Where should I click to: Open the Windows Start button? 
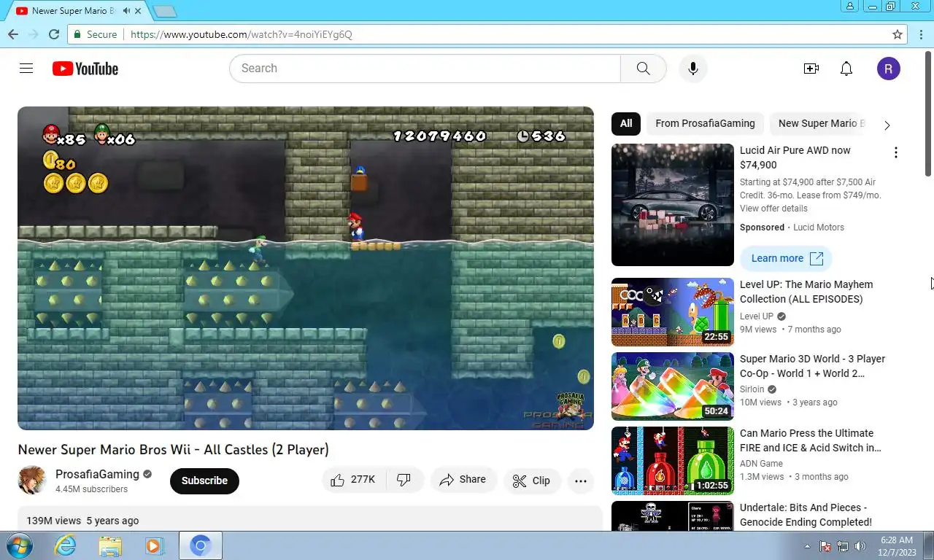click(x=19, y=545)
